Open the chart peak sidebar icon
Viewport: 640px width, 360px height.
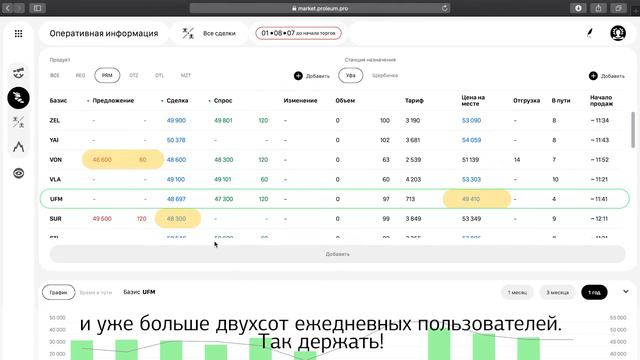18,147
